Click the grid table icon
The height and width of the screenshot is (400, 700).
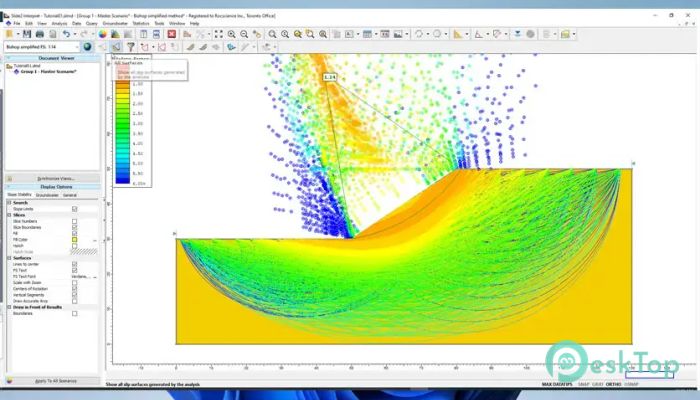coord(367,34)
